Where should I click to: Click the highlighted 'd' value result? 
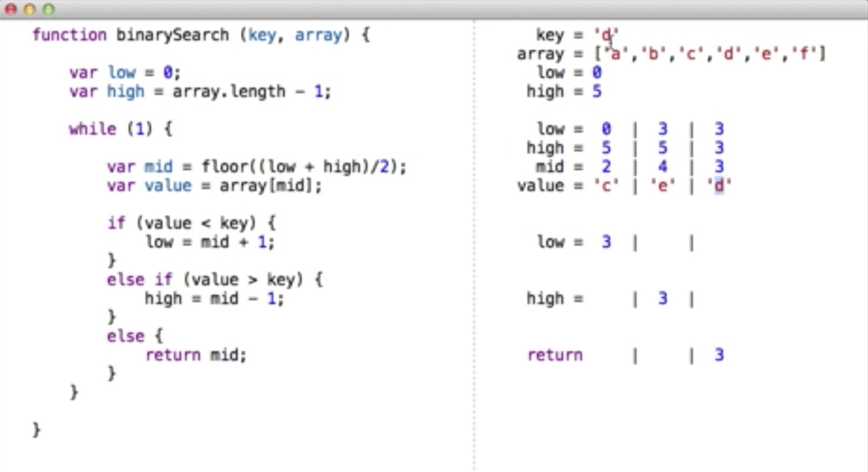click(x=719, y=185)
